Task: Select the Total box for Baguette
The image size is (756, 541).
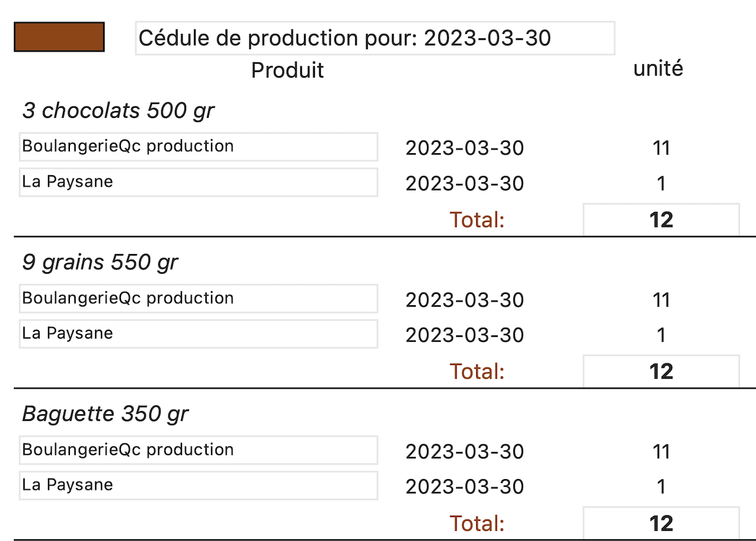Action: [661, 523]
